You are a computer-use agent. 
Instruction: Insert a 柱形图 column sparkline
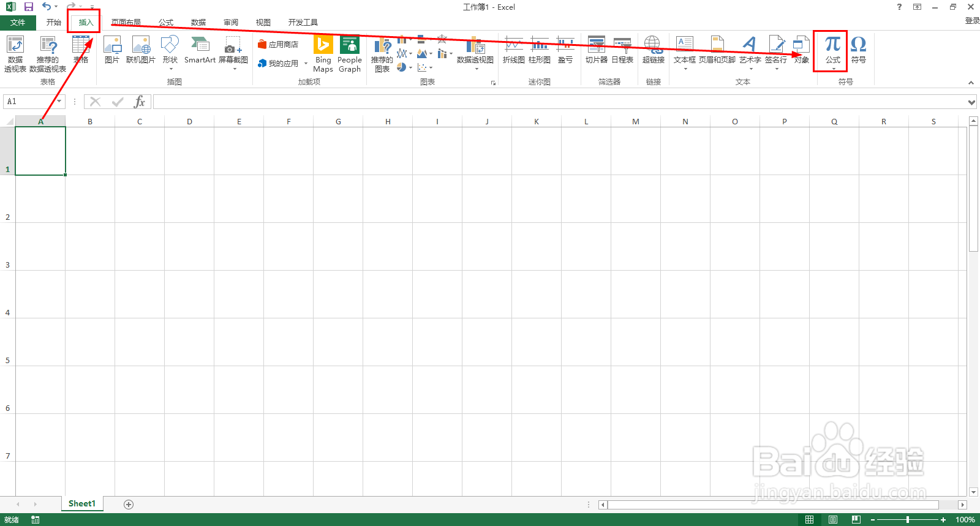click(540, 50)
